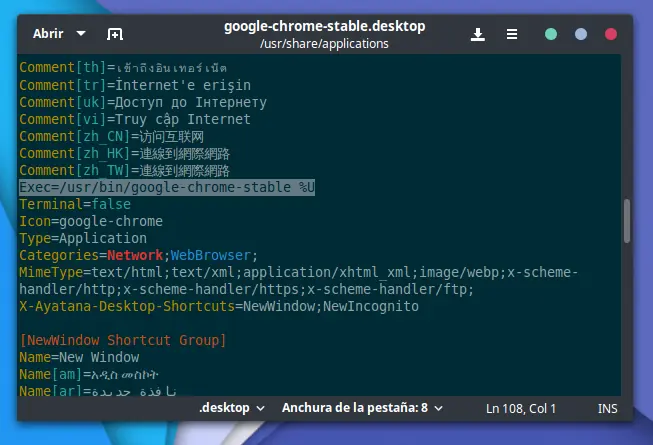Click the blue-gray window control button

[581, 34]
